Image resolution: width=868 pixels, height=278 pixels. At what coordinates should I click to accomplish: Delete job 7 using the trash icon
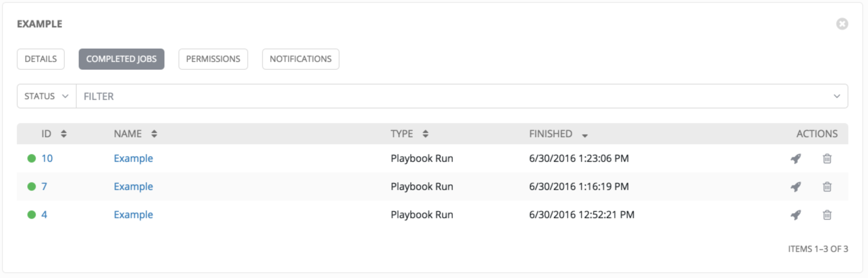[x=827, y=187]
